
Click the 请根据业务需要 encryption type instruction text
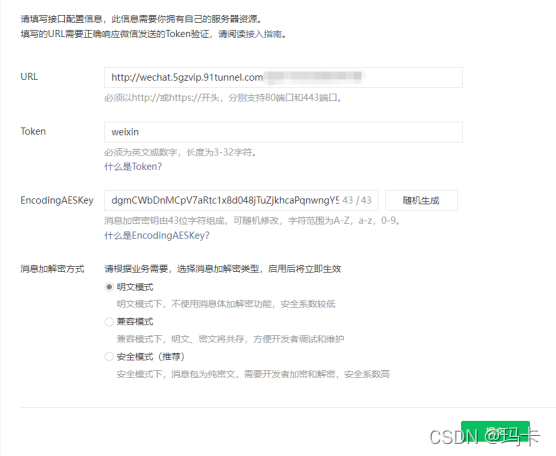pyautogui.click(x=223, y=269)
